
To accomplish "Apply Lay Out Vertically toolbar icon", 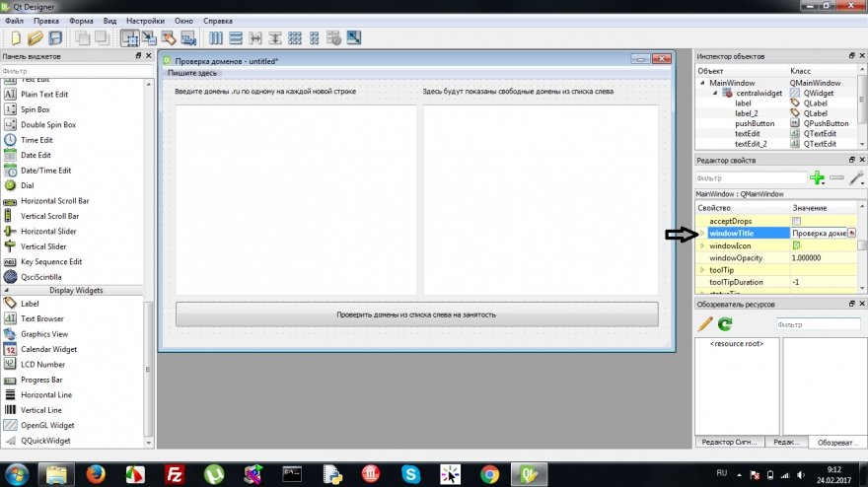I will pyautogui.click(x=236, y=38).
